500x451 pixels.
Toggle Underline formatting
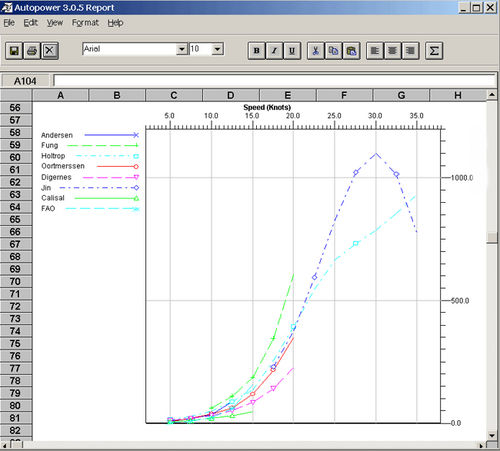point(292,51)
